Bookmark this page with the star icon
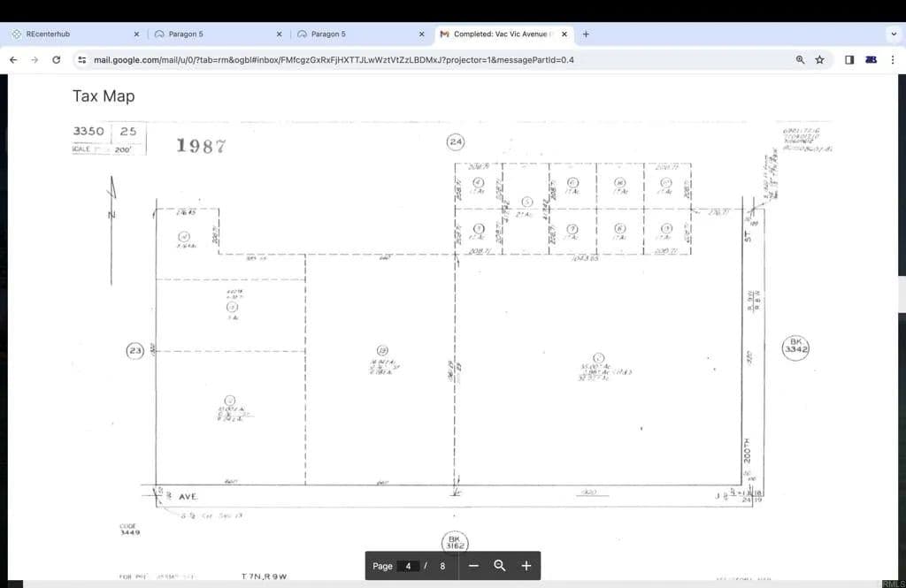The width and height of the screenshot is (906, 588). click(819, 60)
